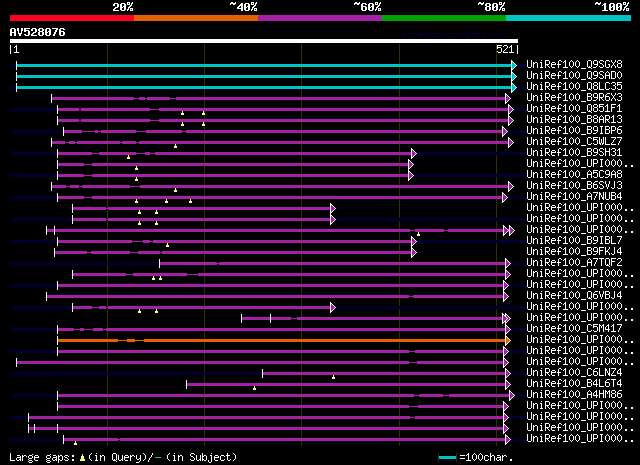
Task: Select the purple 60% identity legend segment
Action: coord(320,18)
